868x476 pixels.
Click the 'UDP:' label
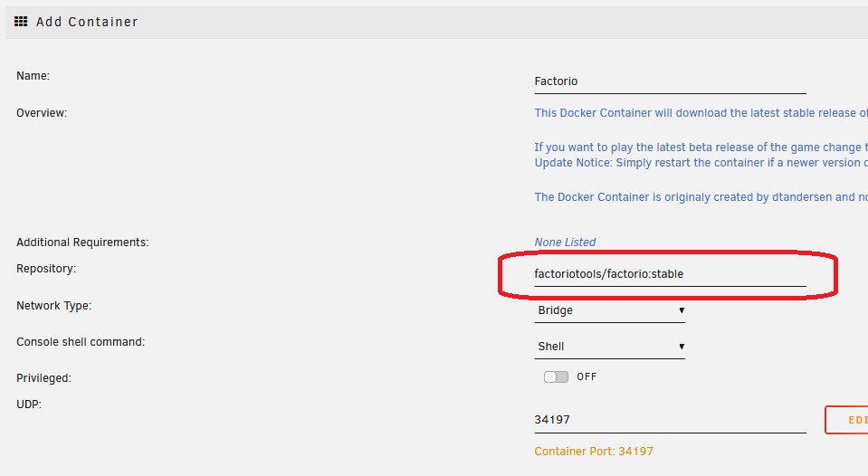click(x=29, y=404)
